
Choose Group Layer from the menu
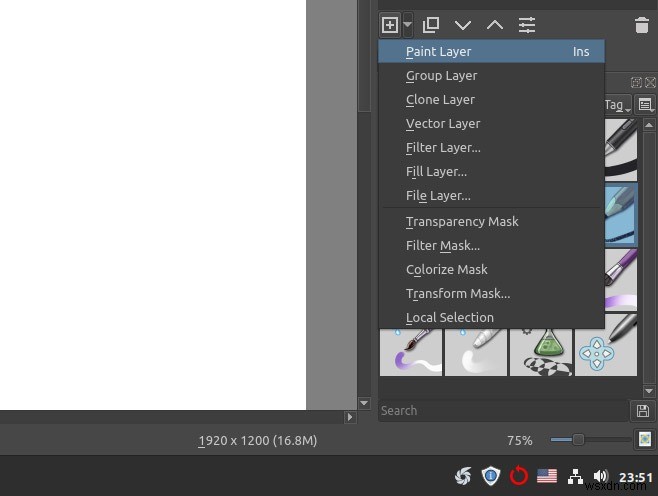tap(491, 76)
